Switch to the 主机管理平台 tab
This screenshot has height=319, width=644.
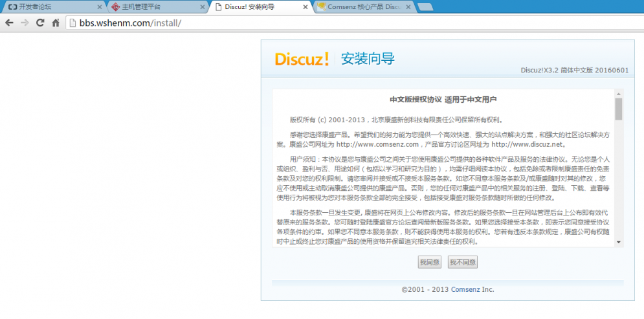pyautogui.click(x=158, y=7)
